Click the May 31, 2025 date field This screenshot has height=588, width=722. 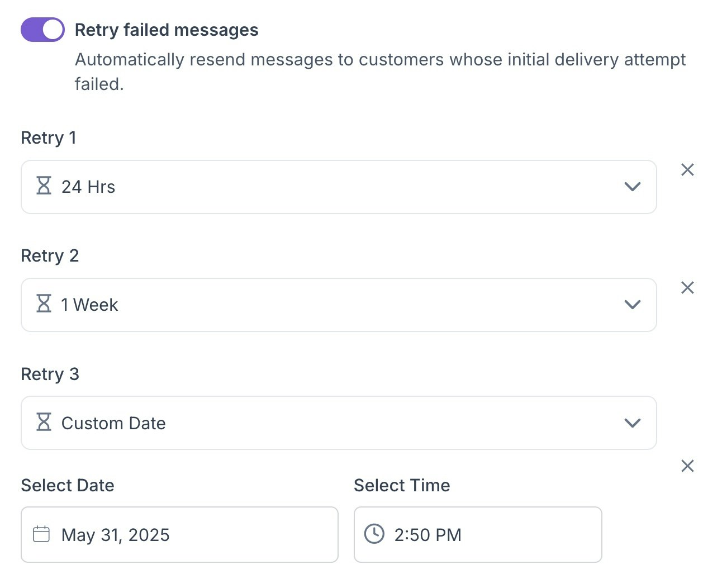point(179,534)
